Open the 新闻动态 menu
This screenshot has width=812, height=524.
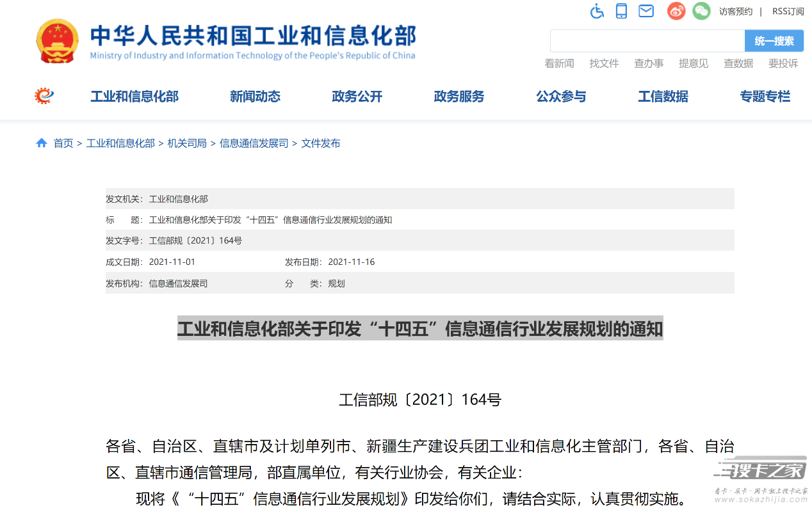255,97
